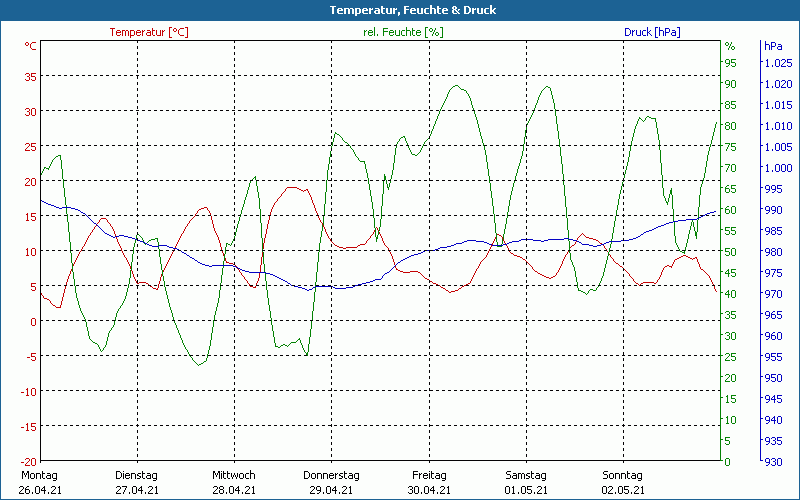
Task: Click the red temperature axis value "25"
Action: (31, 147)
